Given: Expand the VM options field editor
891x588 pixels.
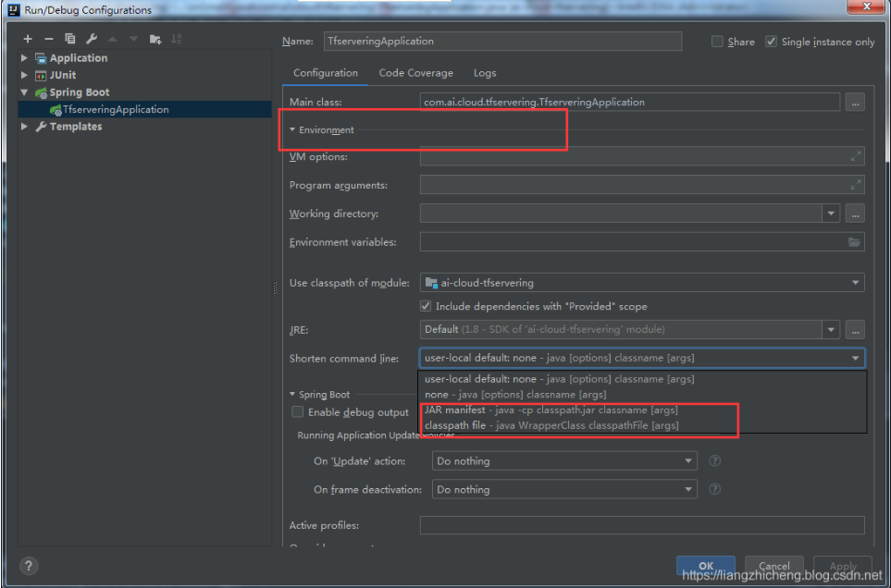Looking at the screenshot, I should (857, 157).
